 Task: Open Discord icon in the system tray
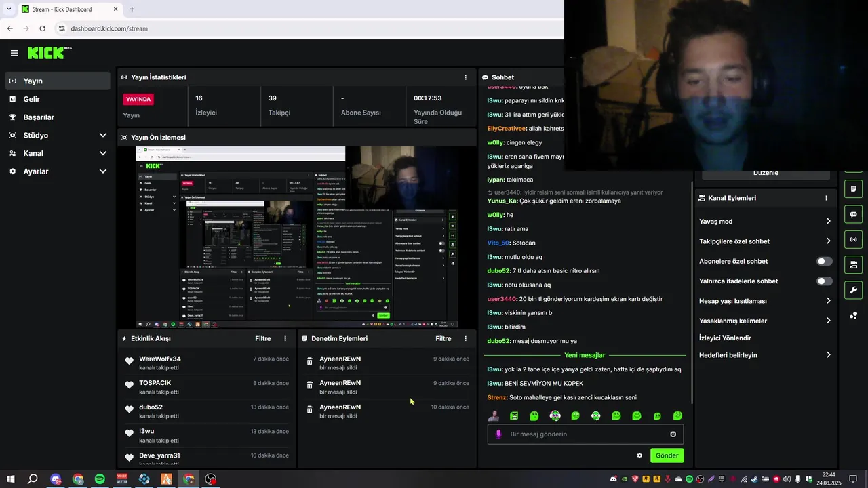[613, 479]
